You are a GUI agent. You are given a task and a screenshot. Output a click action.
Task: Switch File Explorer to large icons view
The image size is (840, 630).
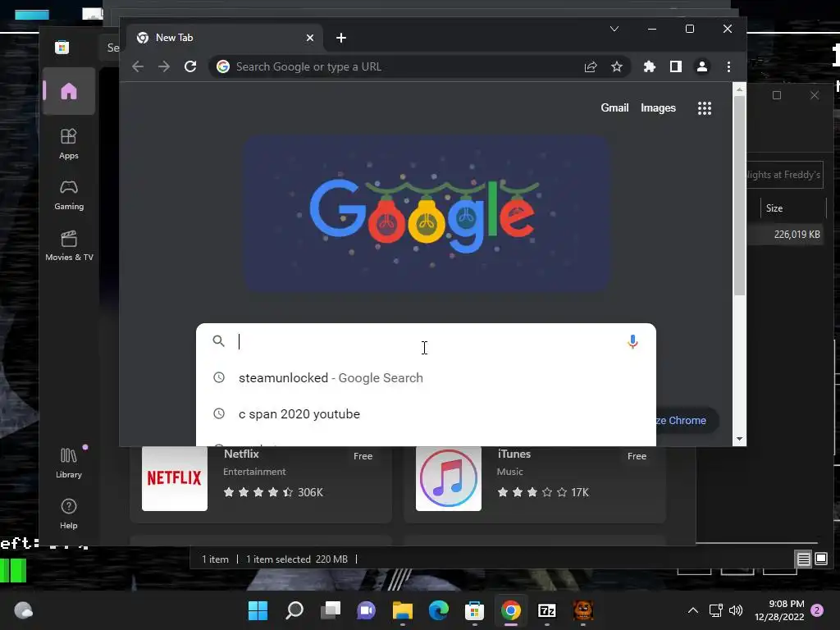tap(820, 559)
